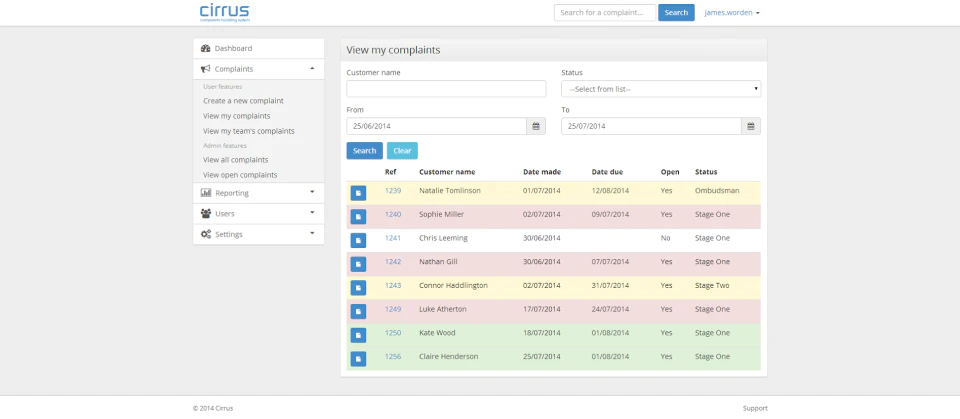Click the Cirrus logo
Image resolution: width=960 pixels, height=419 pixels.
pyautogui.click(x=225, y=13)
